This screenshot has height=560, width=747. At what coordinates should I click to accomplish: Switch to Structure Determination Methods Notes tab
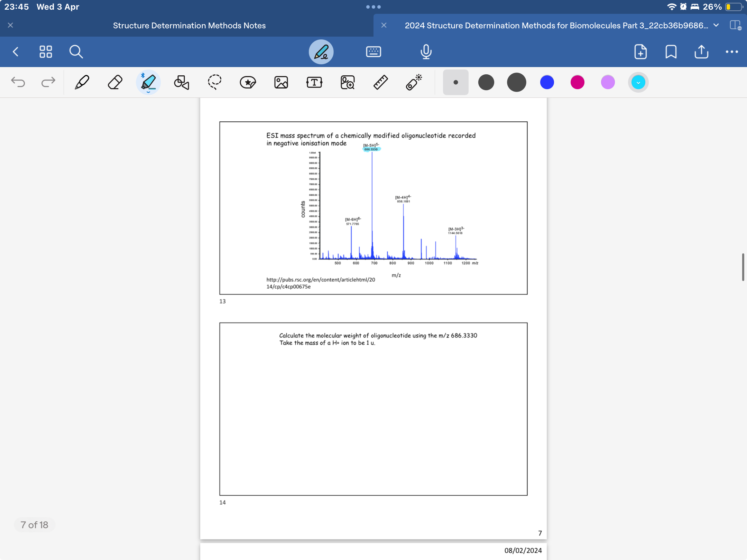point(189,26)
